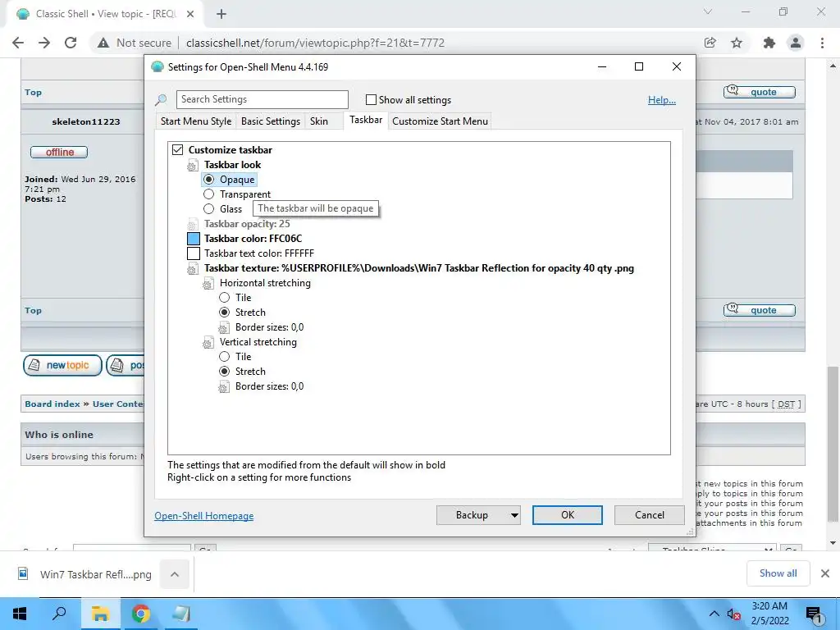This screenshot has height=630, width=840.
Task: Open File Explorer from taskbar
Action: (x=100, y=614)
